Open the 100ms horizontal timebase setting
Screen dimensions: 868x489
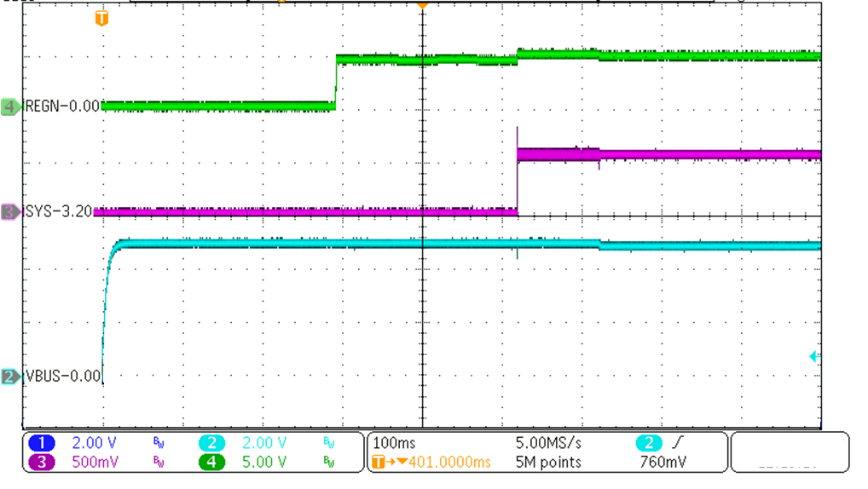click(x=396, y=444)
